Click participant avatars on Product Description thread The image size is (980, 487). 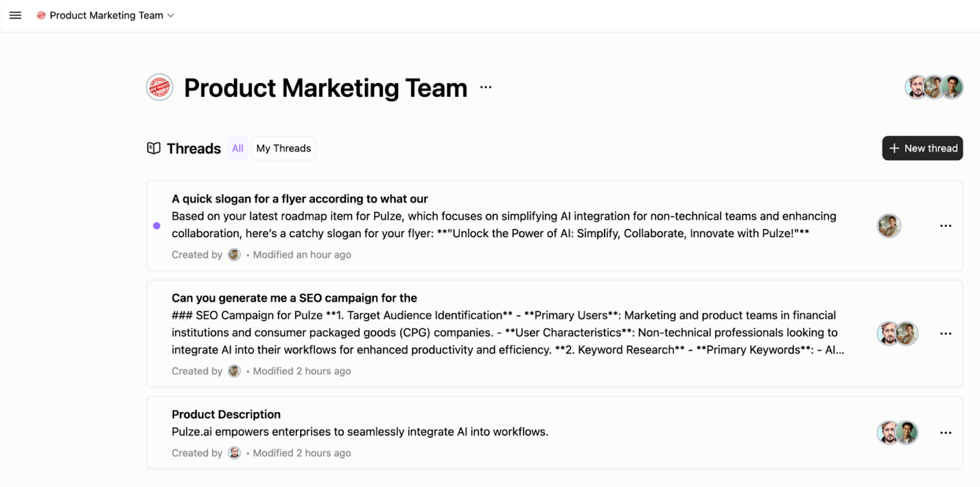point(897,433)
